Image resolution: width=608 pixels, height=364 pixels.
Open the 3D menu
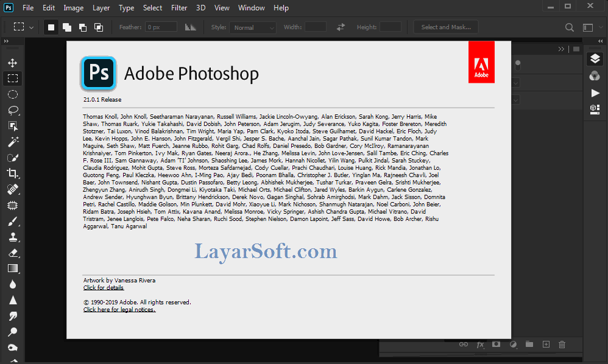click(x=200, y=8)
